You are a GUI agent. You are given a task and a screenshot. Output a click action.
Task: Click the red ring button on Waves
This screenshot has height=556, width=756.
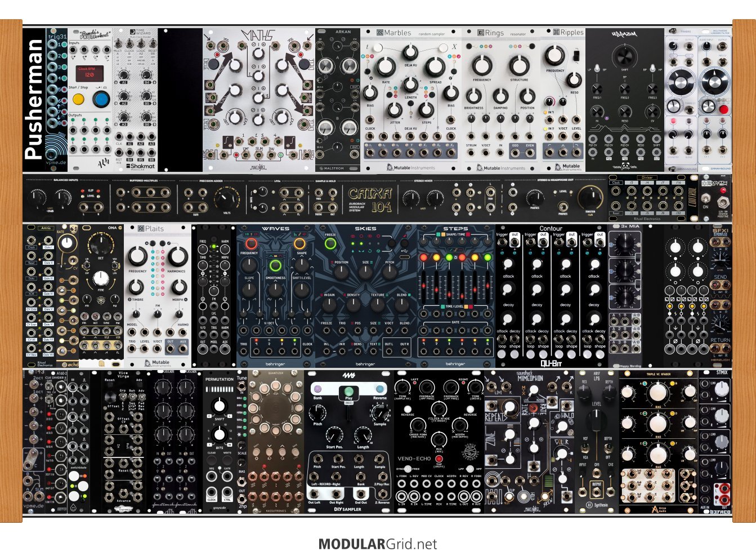tap(251, 244)
